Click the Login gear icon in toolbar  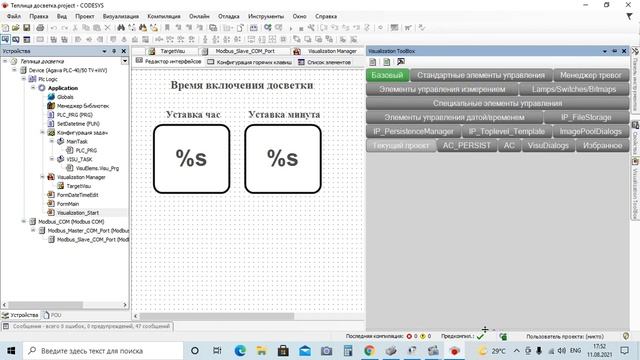coord(268,28)
